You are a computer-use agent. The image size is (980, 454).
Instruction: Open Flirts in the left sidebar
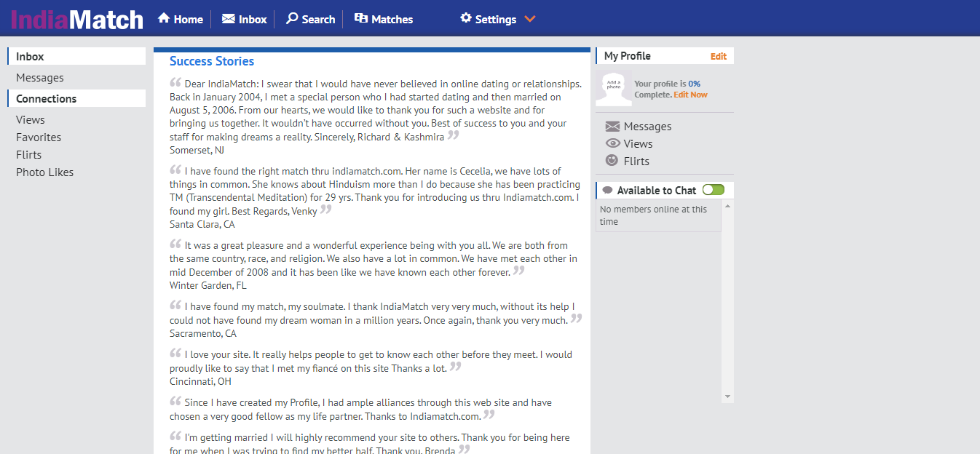[x=29, y=155]
